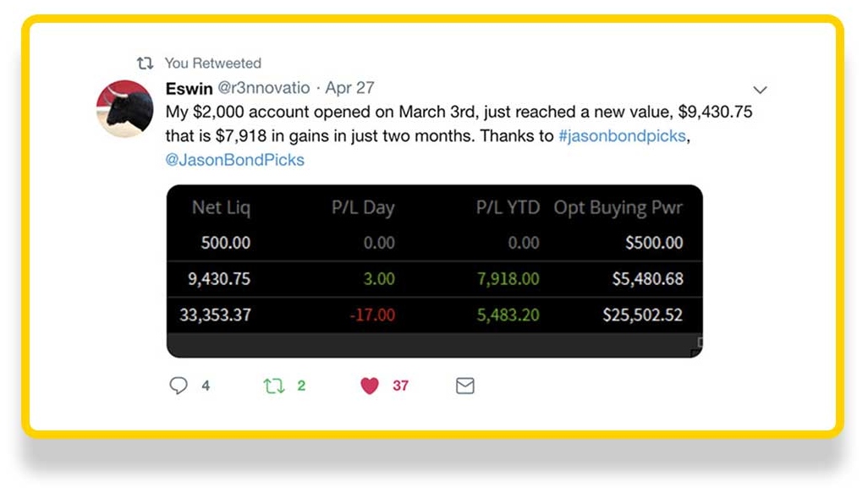Click the You Retweeted label
The image size is (868, 493).
(212, 63)
